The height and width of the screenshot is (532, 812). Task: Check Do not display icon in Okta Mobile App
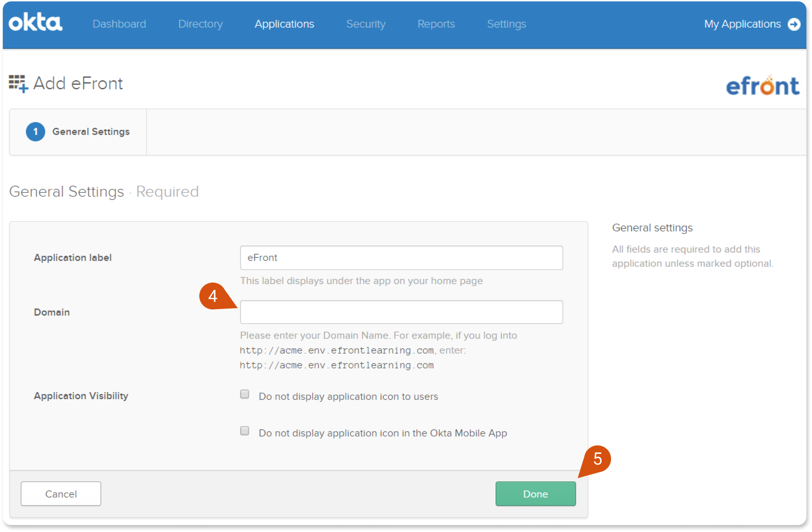tap(245, 431)
